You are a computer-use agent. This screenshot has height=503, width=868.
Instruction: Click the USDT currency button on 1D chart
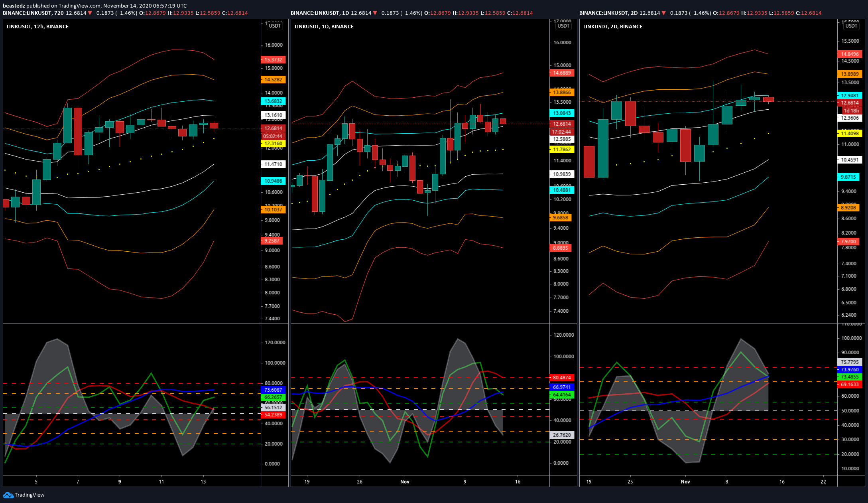[563, 26]
